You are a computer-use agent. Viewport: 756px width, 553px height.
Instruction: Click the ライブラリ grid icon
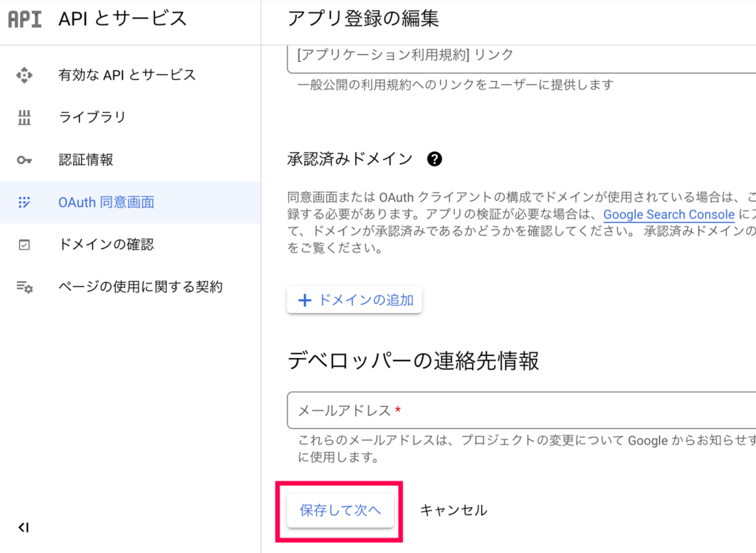pos(24,117)
